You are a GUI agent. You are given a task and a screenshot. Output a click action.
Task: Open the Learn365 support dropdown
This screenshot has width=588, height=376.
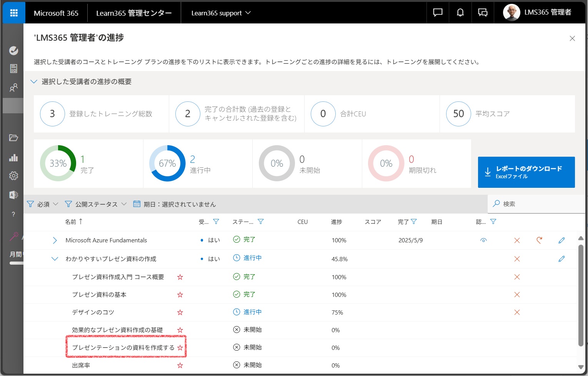point(221,13)
